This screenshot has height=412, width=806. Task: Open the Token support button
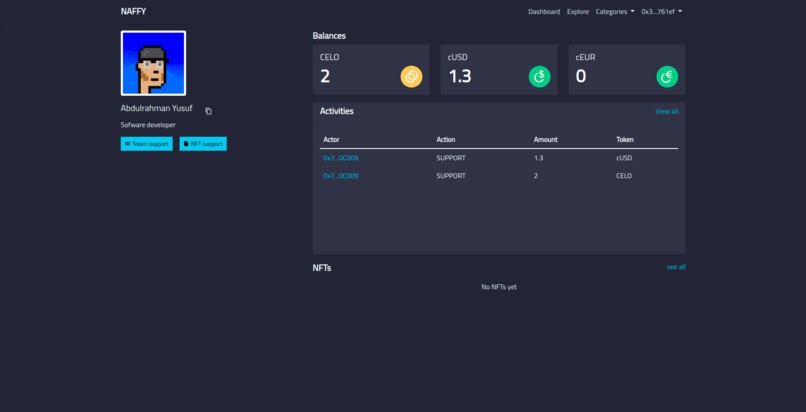click(146, 144)
